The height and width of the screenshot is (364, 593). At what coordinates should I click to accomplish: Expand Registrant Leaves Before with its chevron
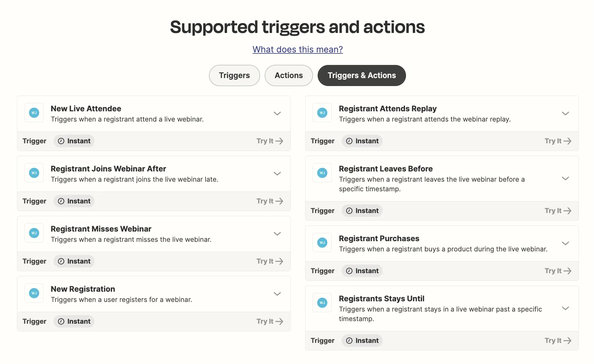tap(565, 178)
